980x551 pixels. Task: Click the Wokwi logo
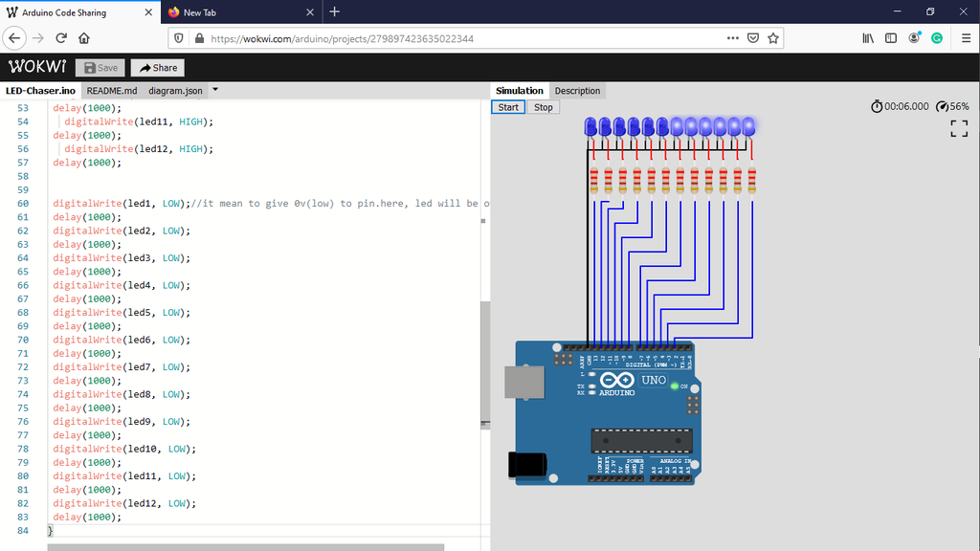37,67
